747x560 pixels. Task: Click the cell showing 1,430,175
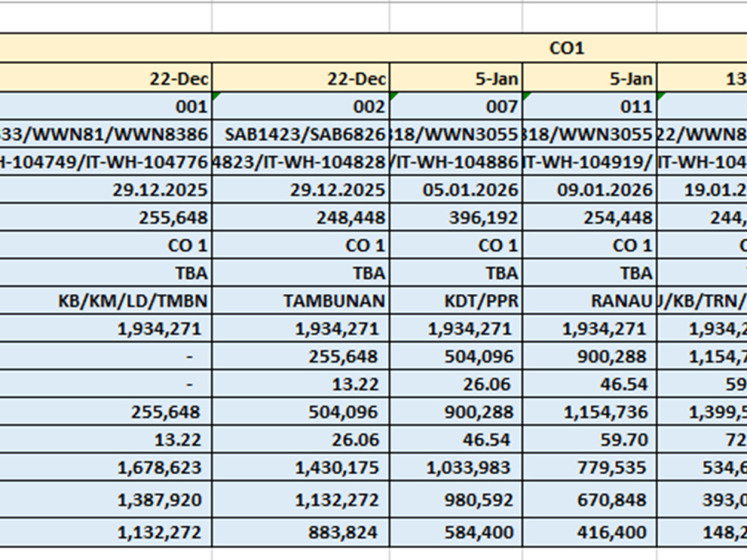tap(300, 467)
